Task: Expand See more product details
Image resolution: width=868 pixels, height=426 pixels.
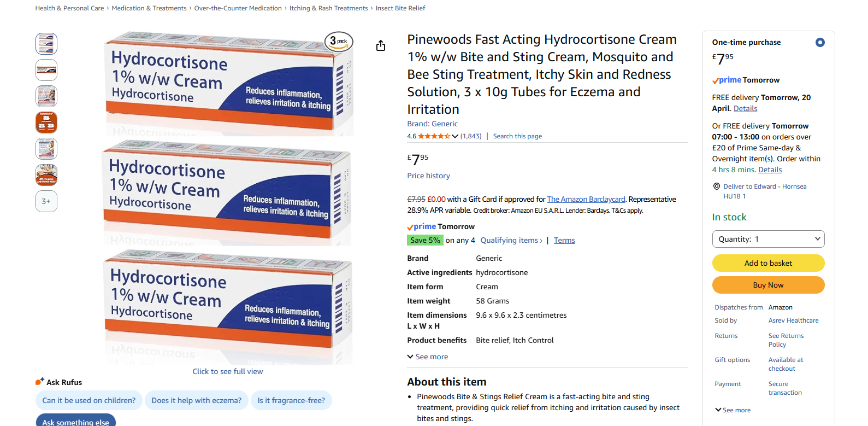Action: (428, 357)
